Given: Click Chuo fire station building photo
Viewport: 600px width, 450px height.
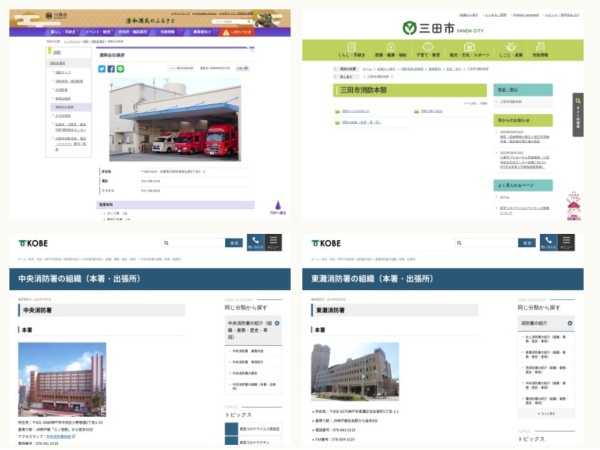Looking at the screenshot, I should click(x=62, y=380).
